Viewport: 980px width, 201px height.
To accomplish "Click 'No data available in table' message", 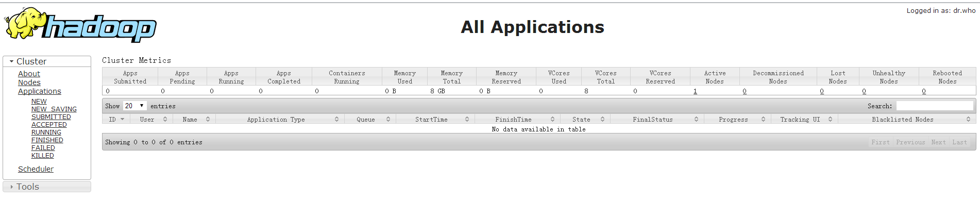I will (x=538, y=129).
